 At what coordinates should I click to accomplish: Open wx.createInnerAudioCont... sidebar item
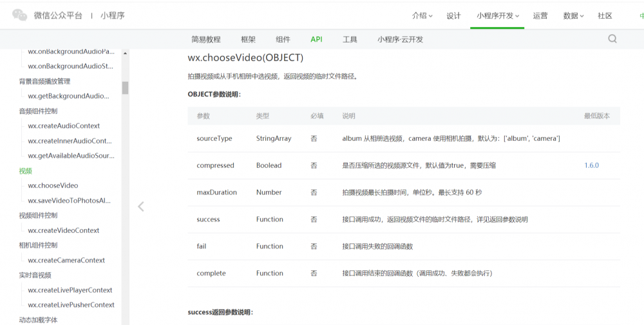70,141
